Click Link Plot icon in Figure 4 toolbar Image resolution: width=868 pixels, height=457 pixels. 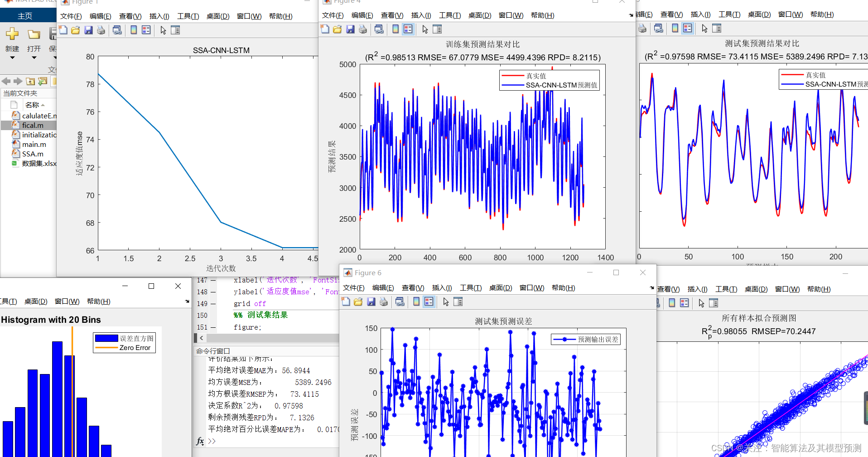click(x=379, y=29)
